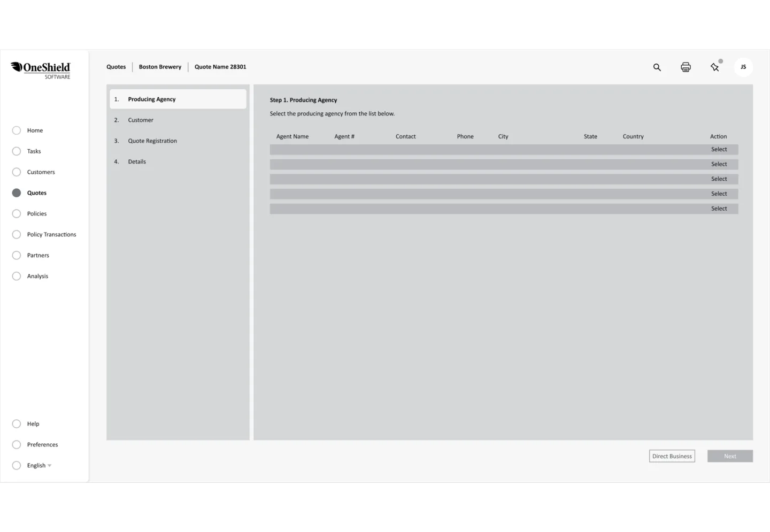
Task: Click the OneShield Software logo
Action: click(x=41, y=69)
